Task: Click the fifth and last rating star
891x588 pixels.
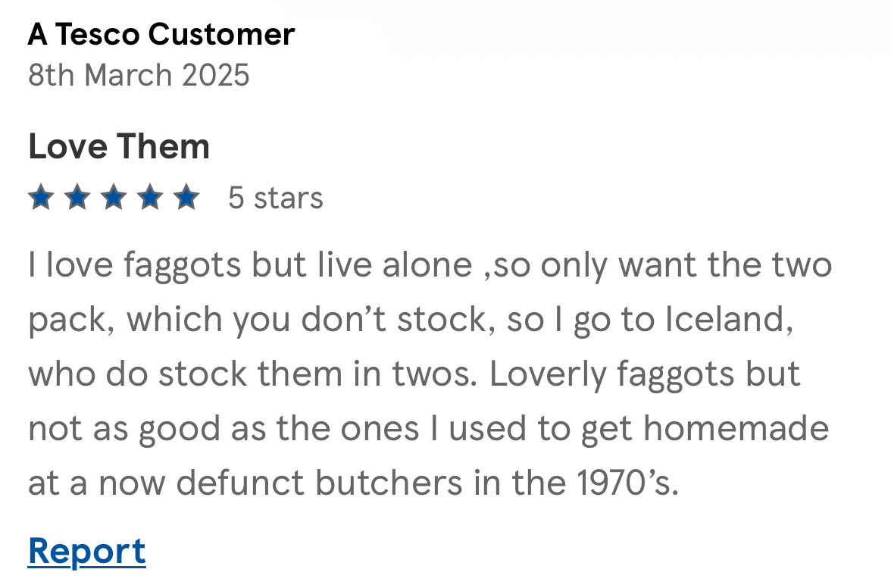Action: [x=186, y=199]
